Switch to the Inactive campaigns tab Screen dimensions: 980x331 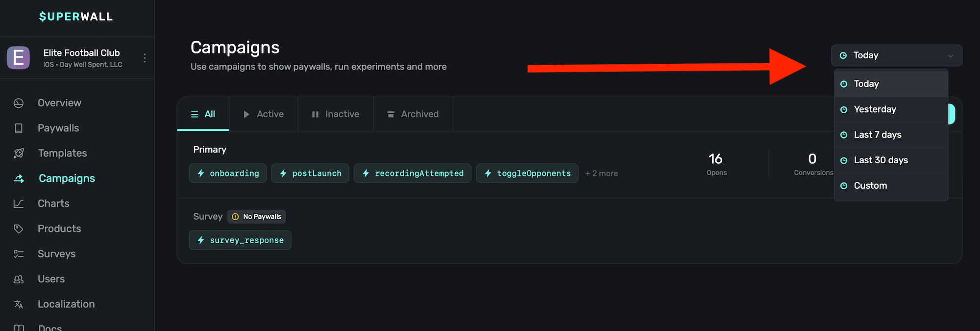click(x=336, y=114)
